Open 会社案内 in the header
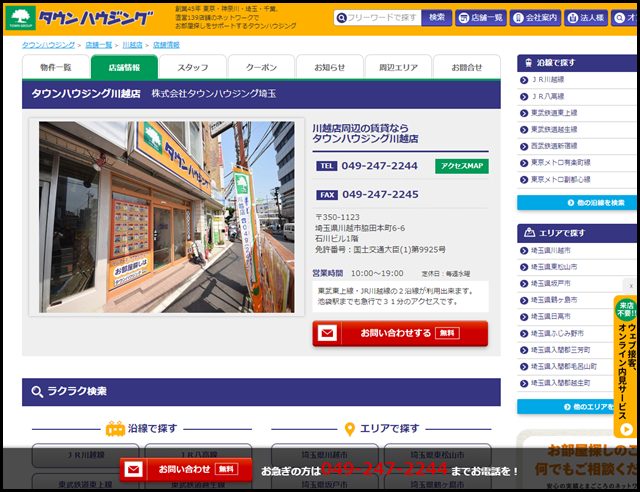Image resolution: width=640 pixels, height=492 pixels. click(536, 18)
